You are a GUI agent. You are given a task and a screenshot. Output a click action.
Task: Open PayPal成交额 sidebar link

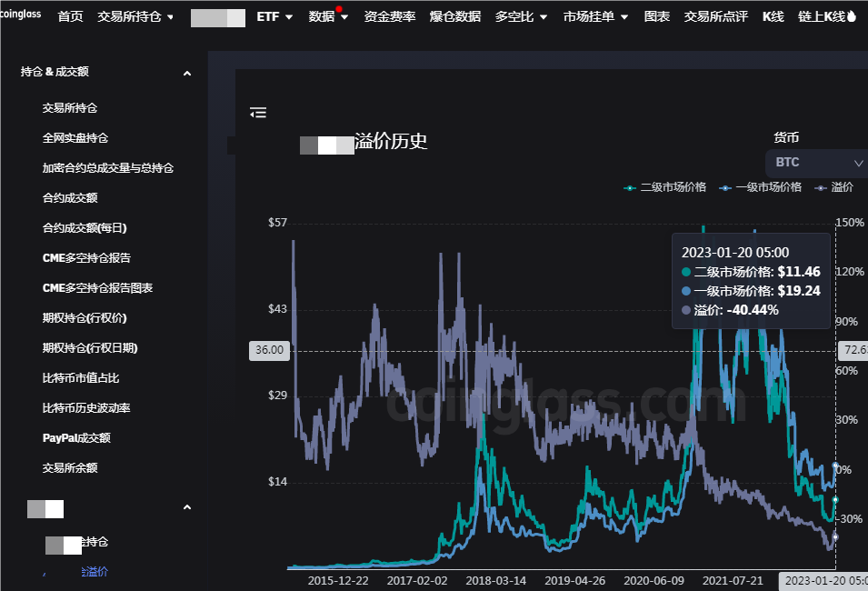[76, 438]
